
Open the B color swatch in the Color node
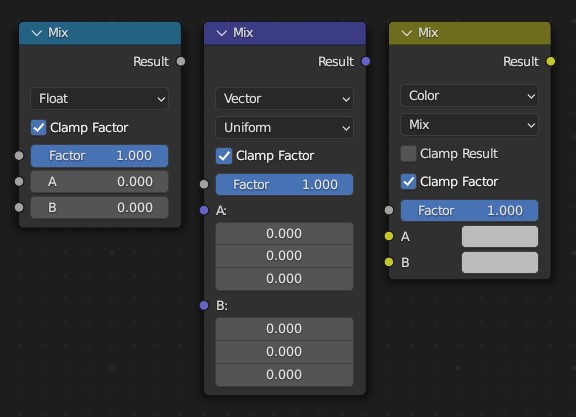point(500,262)
